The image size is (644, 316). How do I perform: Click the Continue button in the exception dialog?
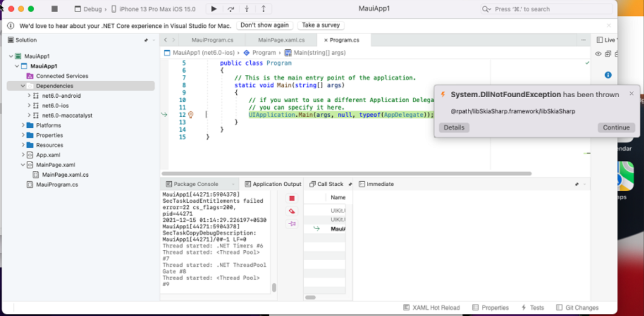click(x=616, y=127)
